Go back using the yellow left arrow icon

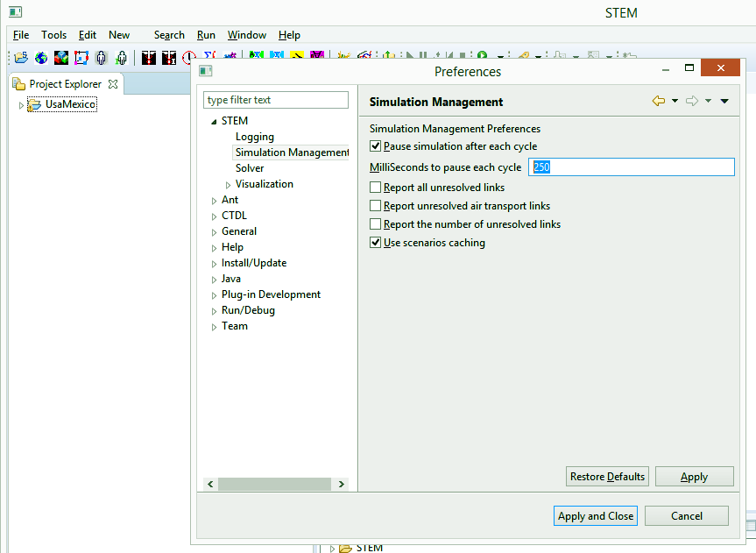pyautogui.click(x=659, y=101)
